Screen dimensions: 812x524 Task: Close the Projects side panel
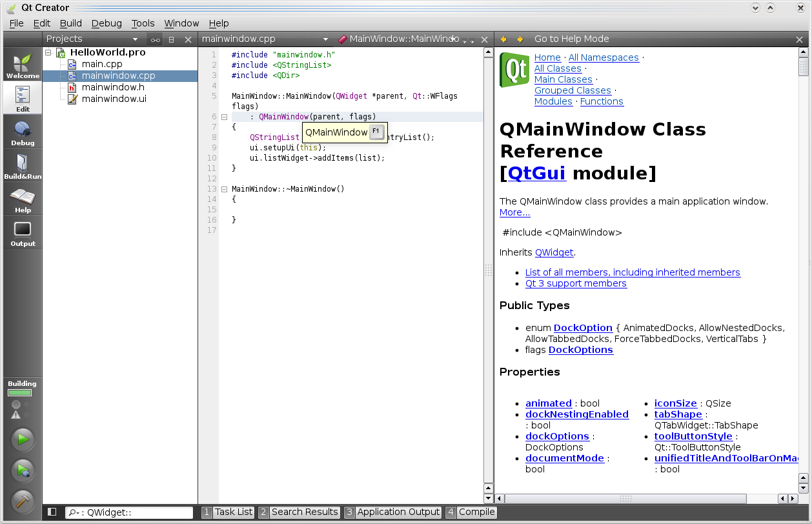click(188, 39)
